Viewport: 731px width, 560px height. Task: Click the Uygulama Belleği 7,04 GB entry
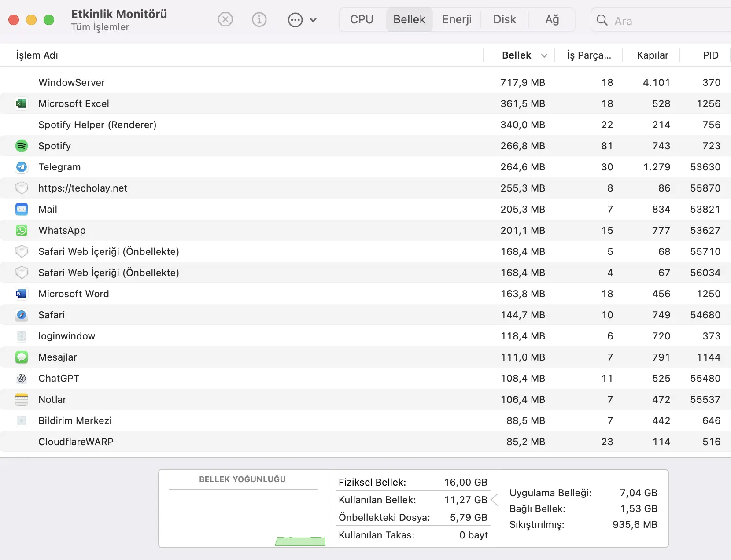[x=583, y=493]
